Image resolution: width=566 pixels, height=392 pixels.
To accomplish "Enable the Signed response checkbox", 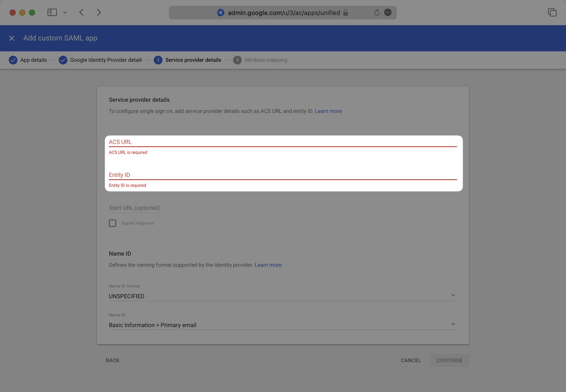I will click(x=112, y=223).
